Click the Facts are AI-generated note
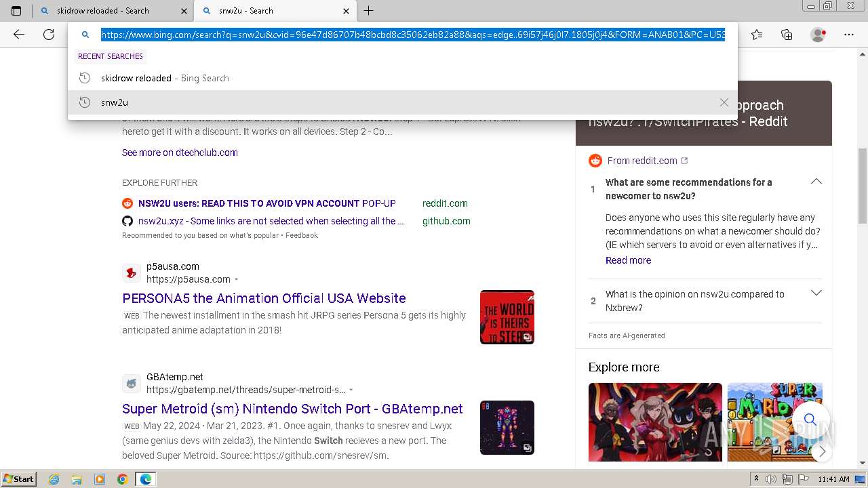 [x=627, y=335]
